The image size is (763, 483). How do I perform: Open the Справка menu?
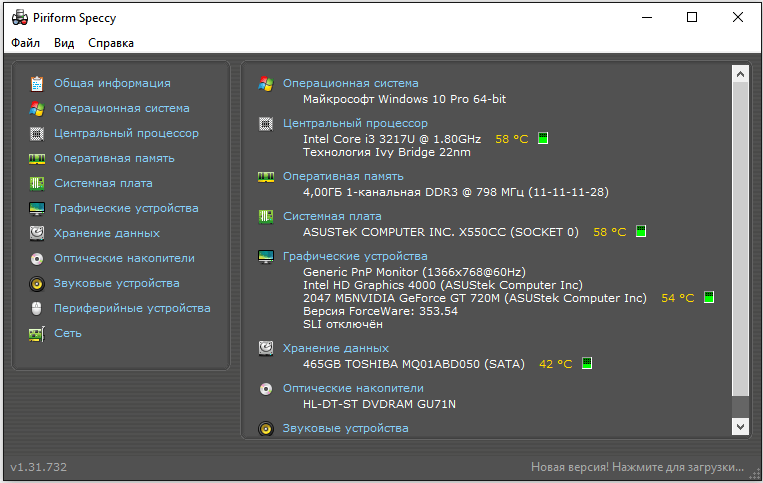(111, 43)
